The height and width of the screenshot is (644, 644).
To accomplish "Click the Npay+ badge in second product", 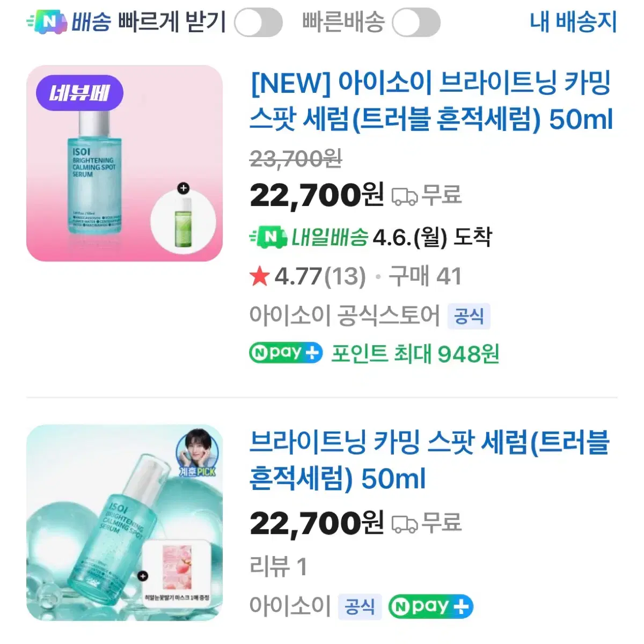I will [x=430, y=606].
